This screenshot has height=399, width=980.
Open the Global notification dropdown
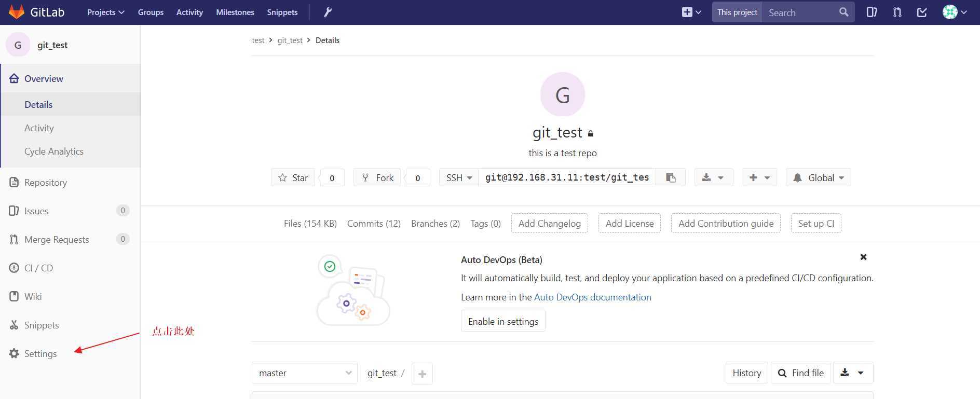(x=818, y=177)
